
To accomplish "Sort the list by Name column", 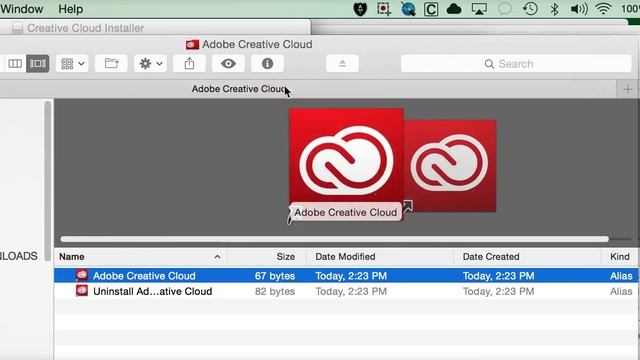I will point(140,257).
